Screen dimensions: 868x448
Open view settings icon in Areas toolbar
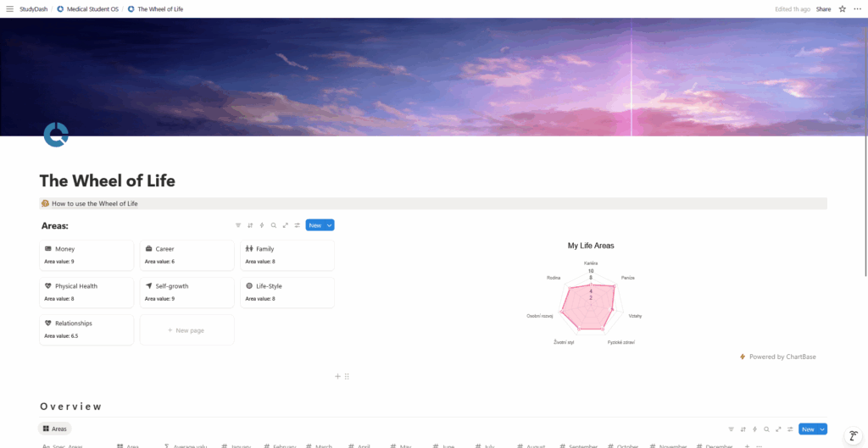point(298,225)
